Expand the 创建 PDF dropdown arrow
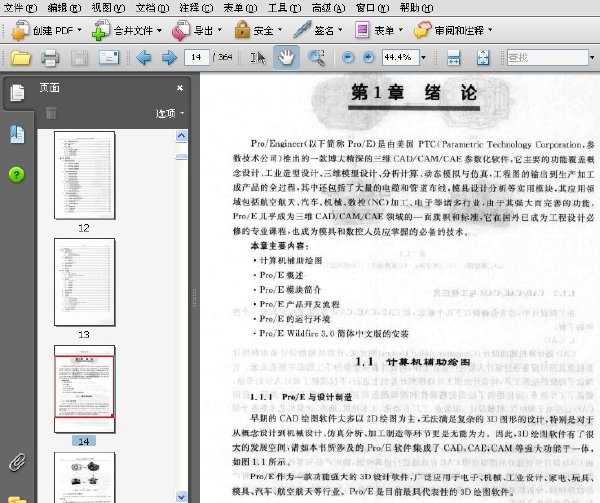 80,30
